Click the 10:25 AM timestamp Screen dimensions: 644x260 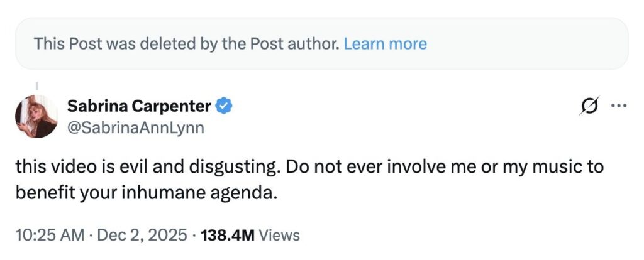(x=49, y=236)
